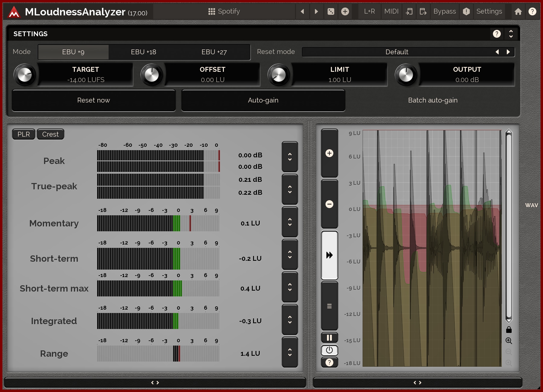Toggle the graph power button
Image resolution: width=543 pixels, height=392 pixels.
pyautogui.click(x=329, y=350)
